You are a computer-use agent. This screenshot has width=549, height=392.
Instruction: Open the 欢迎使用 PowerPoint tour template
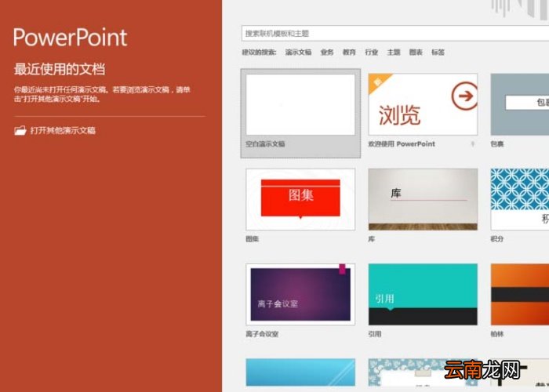click(423, 104)
